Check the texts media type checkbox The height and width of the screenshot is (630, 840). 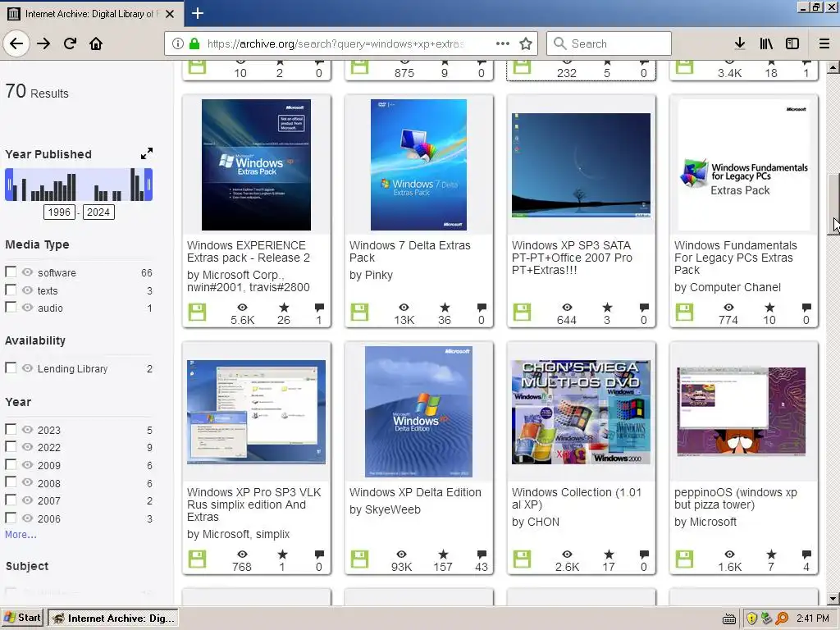pos(11,290)
